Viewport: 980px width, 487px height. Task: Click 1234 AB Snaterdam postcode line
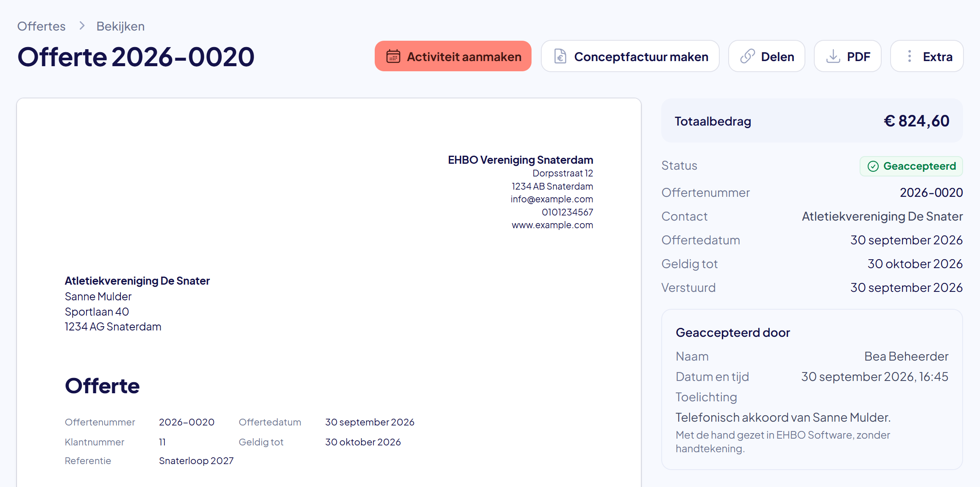pyautogui.click(x=552, y=186)
